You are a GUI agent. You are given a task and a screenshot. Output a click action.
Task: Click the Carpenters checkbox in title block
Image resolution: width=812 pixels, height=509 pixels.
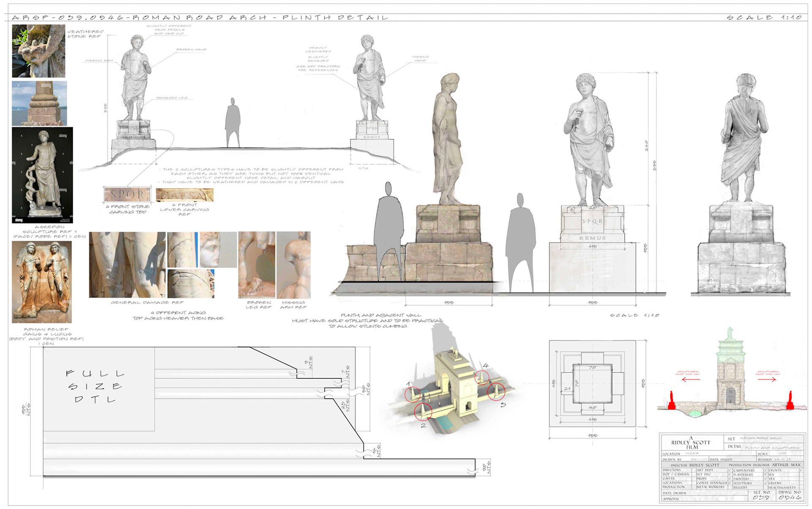pyautogui.click(x=765, y=470)
